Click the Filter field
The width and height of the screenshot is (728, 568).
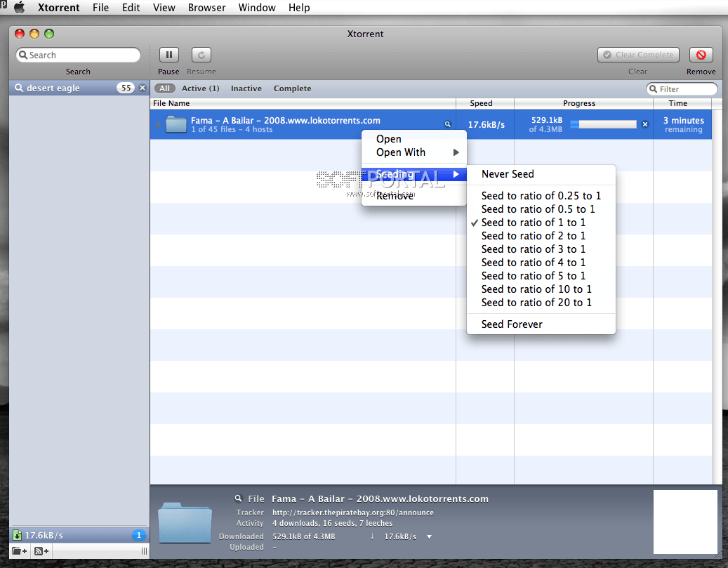[x=682, y=88]
